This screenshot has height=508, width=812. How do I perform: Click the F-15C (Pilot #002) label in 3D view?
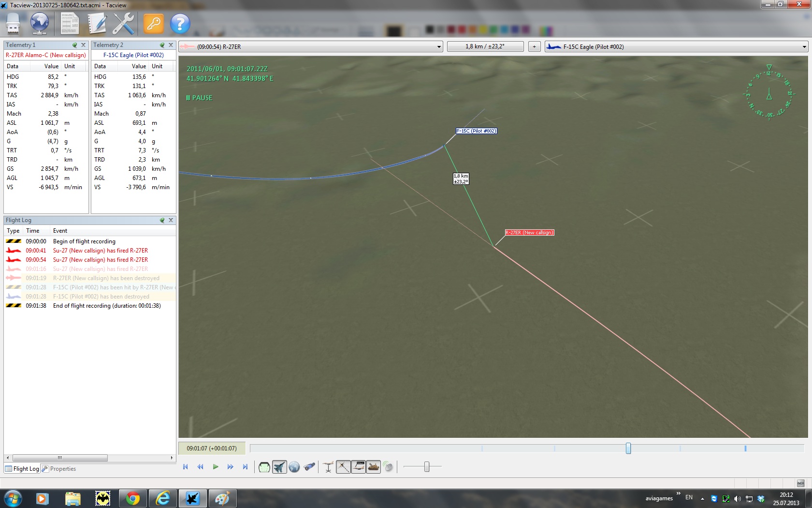point(477,131)
